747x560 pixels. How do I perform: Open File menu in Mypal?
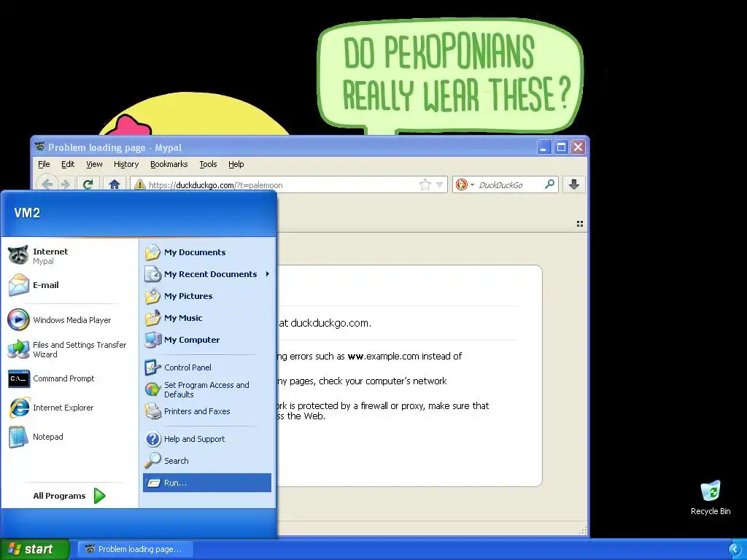click(44, 164)
